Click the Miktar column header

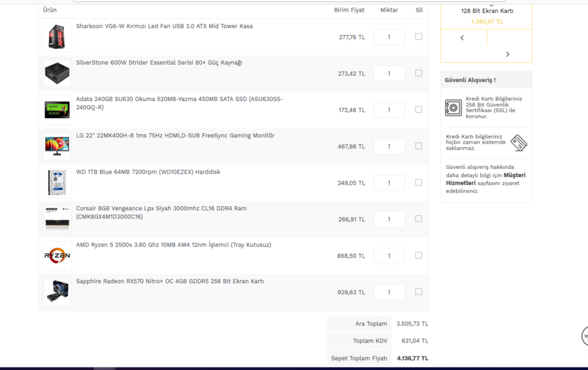(x=389, y=10)
